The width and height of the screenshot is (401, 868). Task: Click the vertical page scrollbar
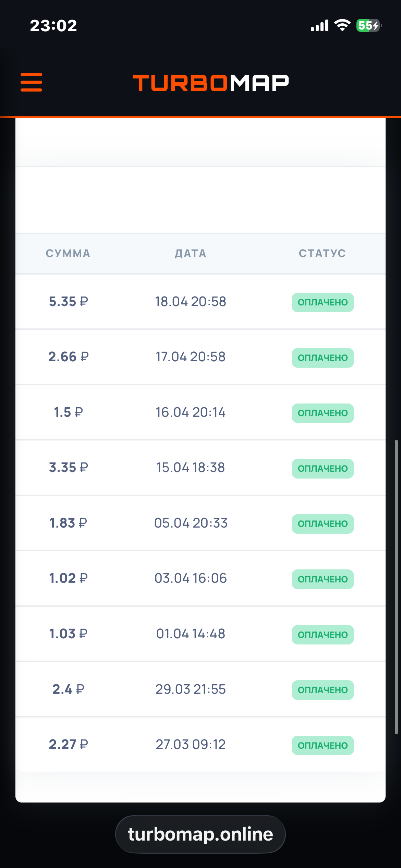point(396,586)
